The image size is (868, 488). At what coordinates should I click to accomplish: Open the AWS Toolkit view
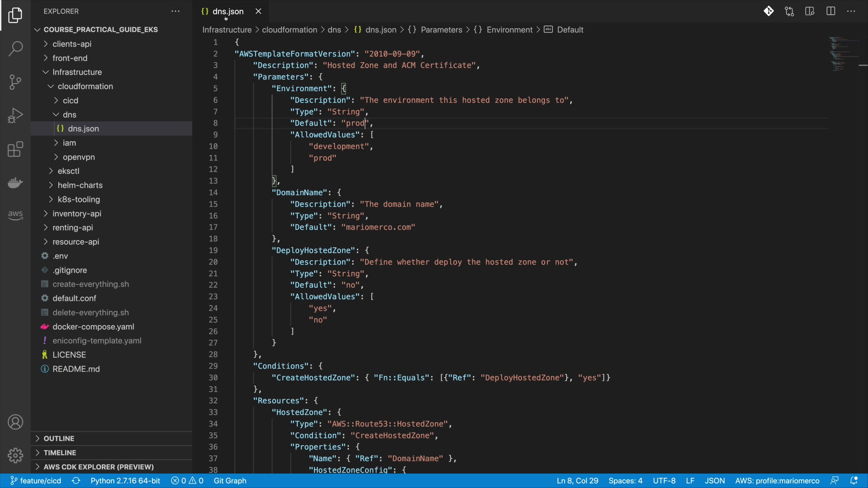pyautogui.click(x=15, y=215)
